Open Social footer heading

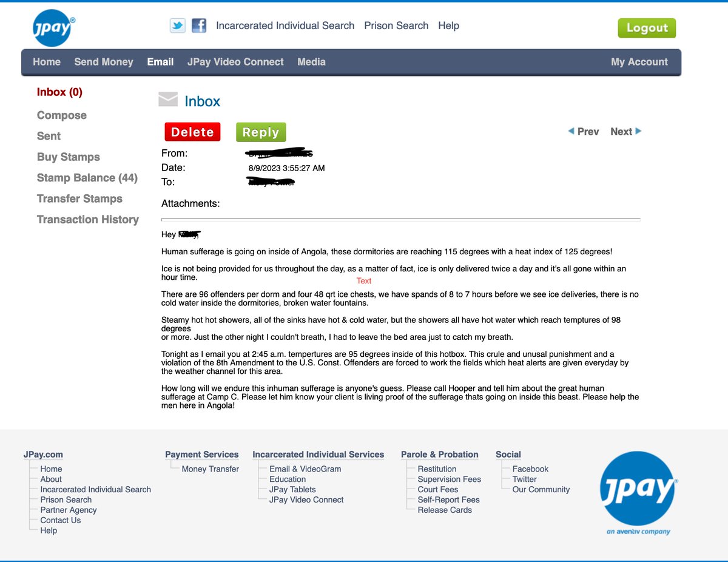click(508, 455)
